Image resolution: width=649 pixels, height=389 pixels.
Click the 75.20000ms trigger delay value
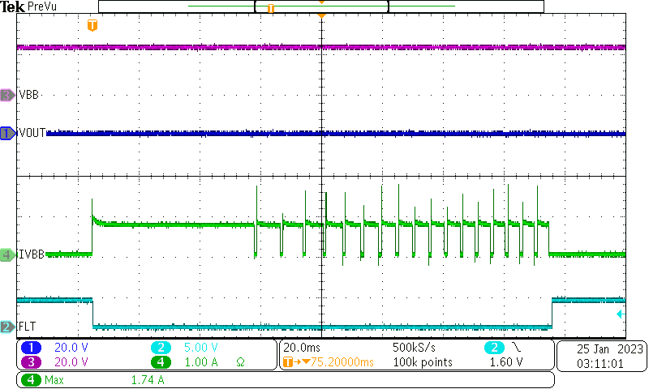pyautogui.click(x=342, y=363)
